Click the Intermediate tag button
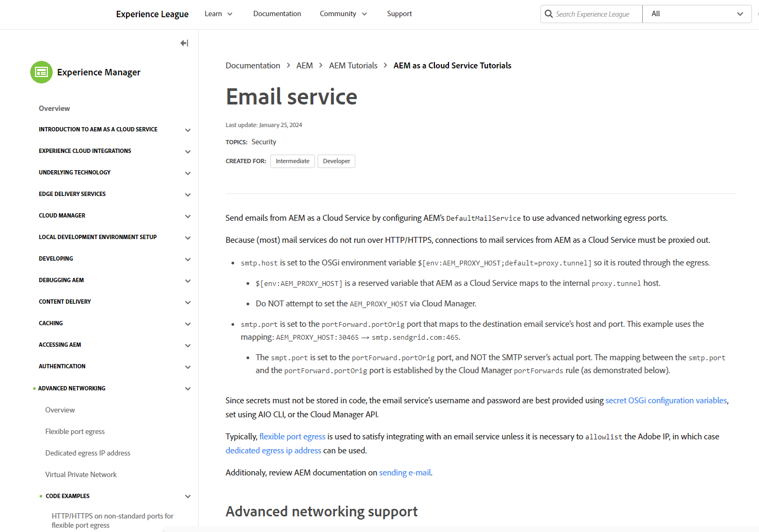Screen dimensions: 759x532 pos(292,161)
